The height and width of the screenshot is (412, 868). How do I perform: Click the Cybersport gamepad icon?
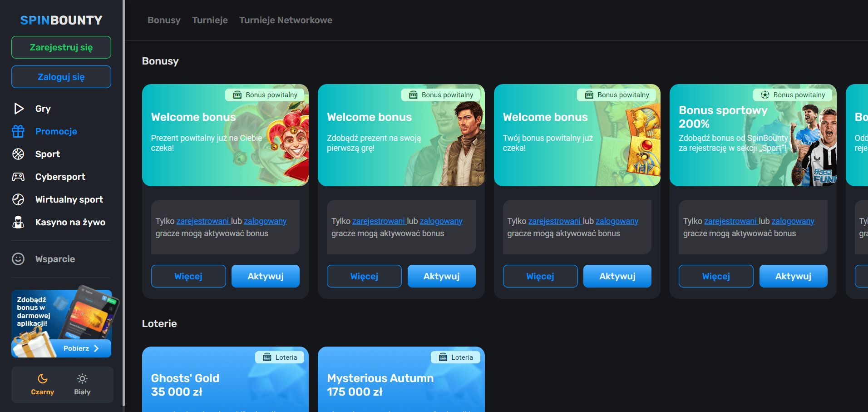coord(18,177)
